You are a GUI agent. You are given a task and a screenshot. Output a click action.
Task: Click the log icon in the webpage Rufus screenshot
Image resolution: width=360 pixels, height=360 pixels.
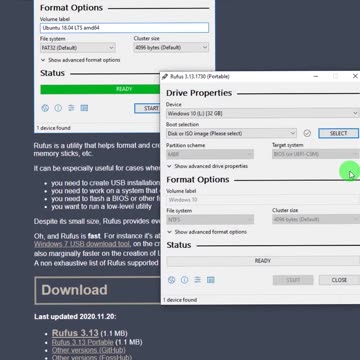(x=84, y=108)
